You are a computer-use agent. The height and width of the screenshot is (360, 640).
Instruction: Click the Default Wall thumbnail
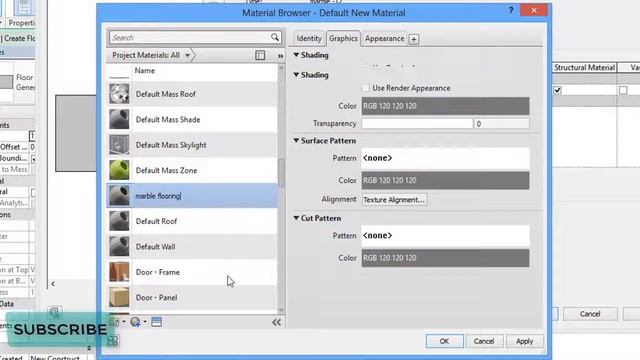[x=119, y=247]
